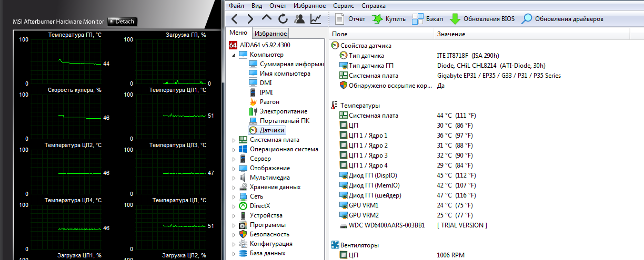Switch to the Избранное tab in the left panel
Screen dimensions: 644x260
[270, 34]
